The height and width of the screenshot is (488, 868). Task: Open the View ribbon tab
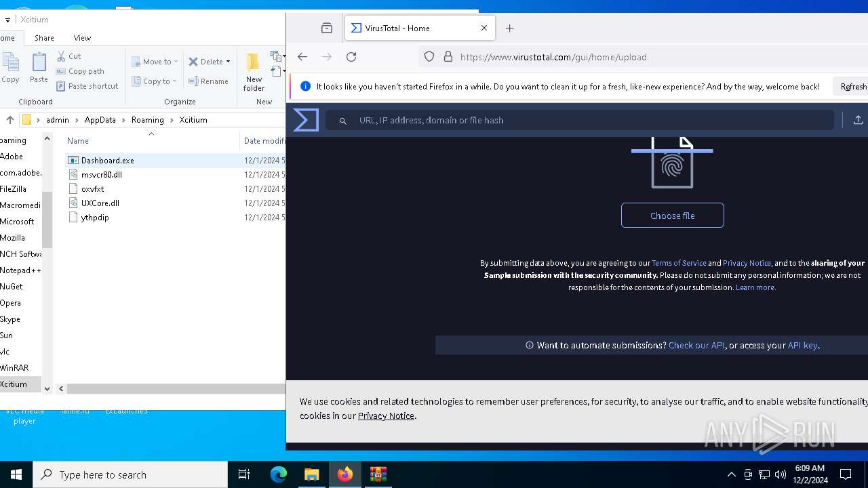82,38
